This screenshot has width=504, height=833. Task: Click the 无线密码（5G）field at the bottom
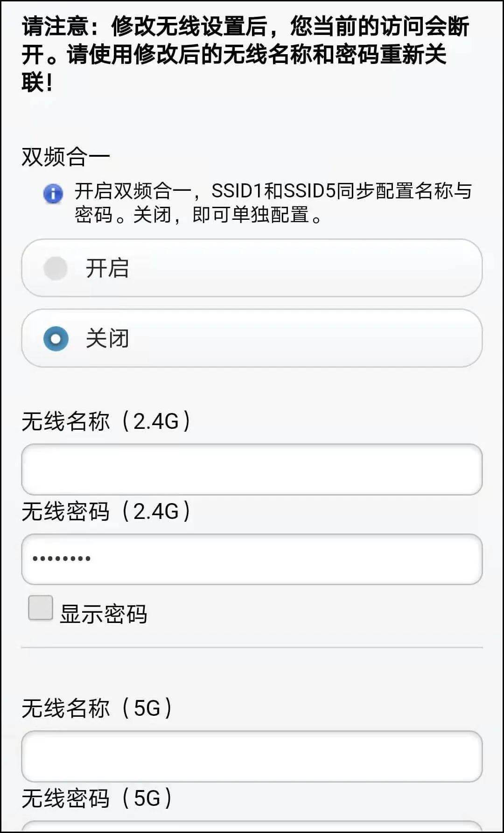pos(252,826)
